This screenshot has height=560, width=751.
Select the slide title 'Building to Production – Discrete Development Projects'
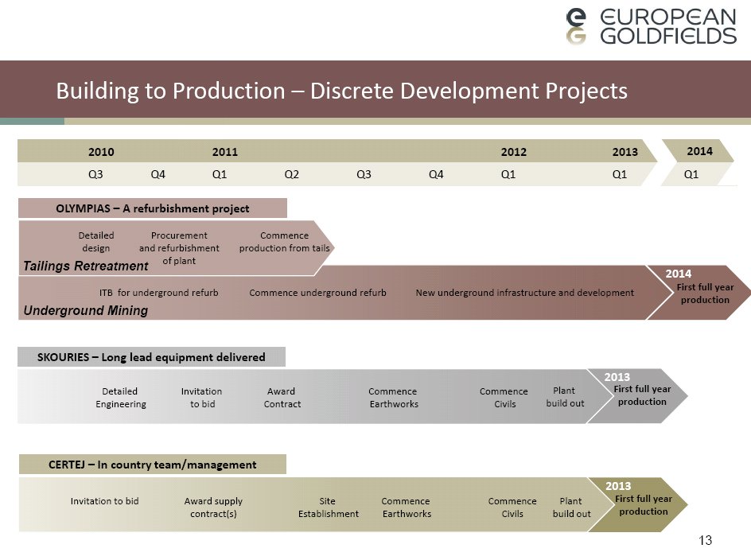pos(341,91)
